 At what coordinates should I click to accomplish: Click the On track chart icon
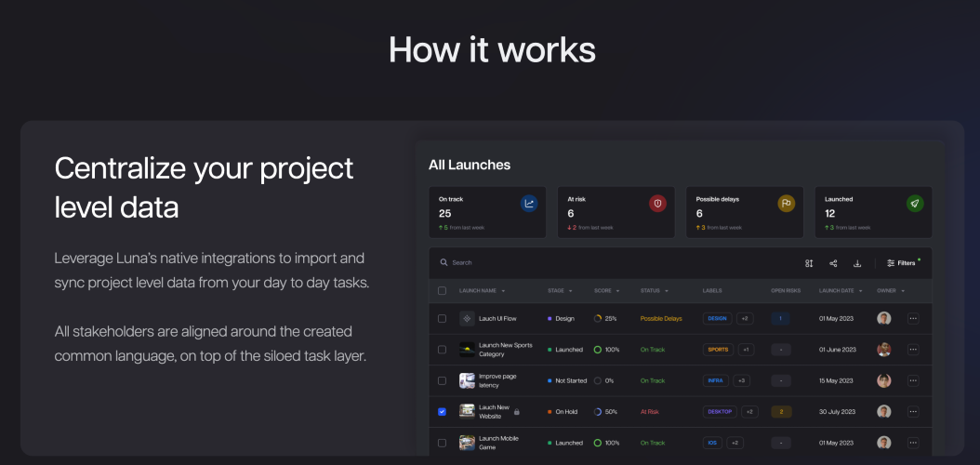click(529, 203)
